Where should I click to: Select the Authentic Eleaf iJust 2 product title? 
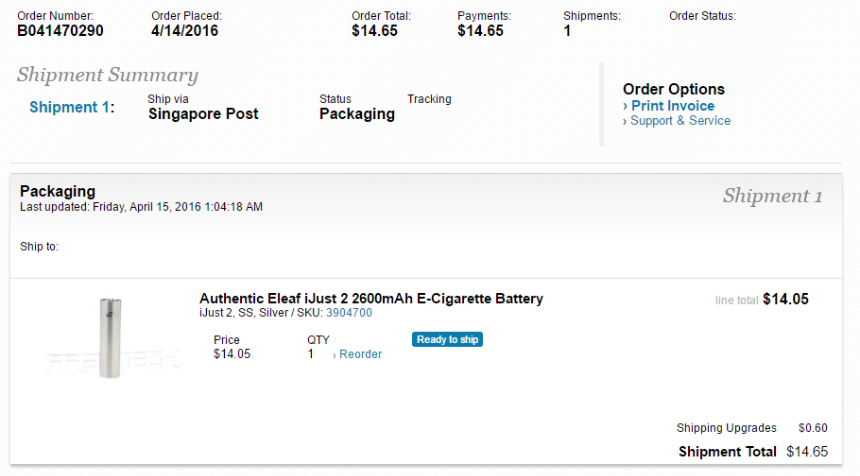click(x=371, y=298)
